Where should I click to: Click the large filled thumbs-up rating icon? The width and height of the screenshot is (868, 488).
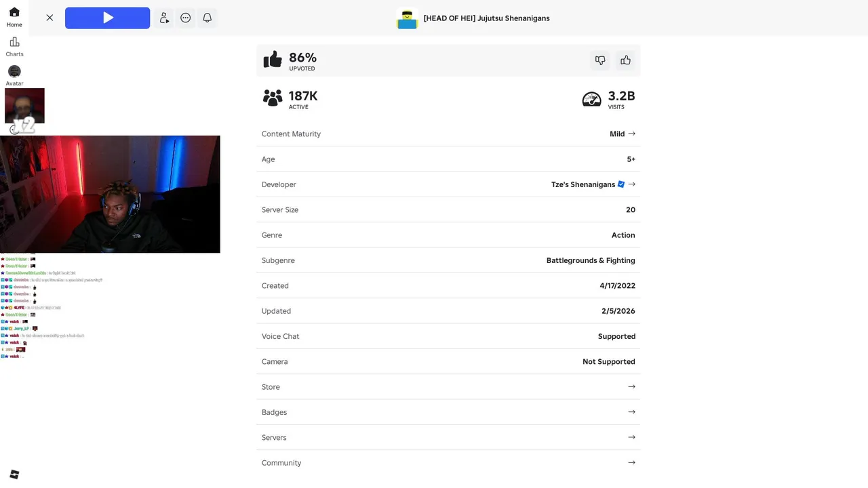(x=273, y=60)
